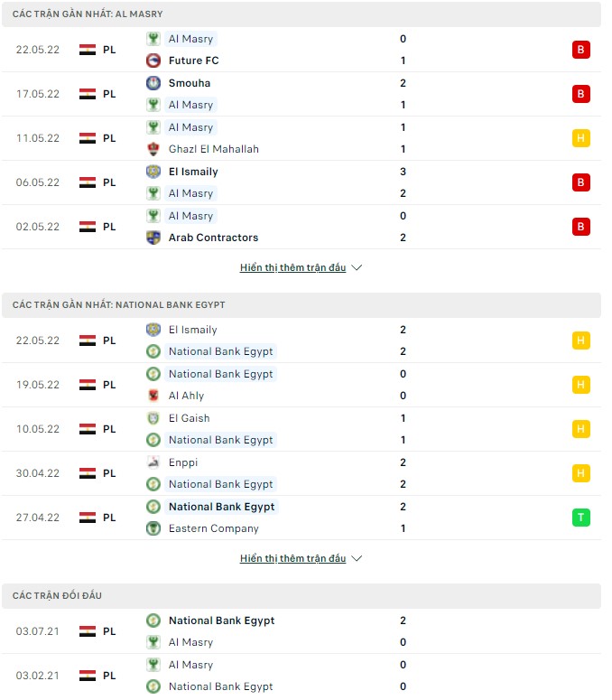The image size is (612, 700).
Task: Click the Arab Contractors club crest
Action: pos(153,238)
